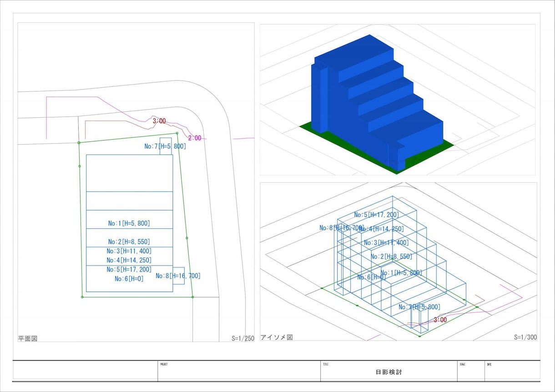Click the アイソメ図 view title
The height and width of the screenshot is (392, 555).
point(276,337)
